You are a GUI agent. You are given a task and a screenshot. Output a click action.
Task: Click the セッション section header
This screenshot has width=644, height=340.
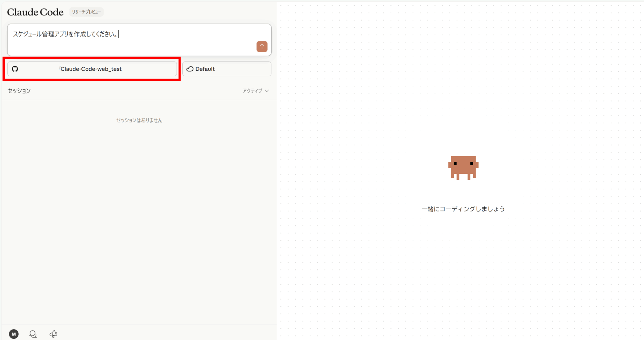[19, 91]
